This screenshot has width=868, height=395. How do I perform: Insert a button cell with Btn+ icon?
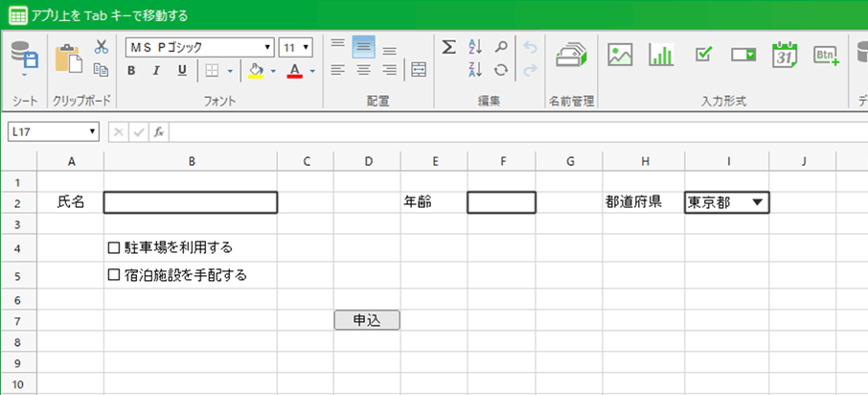coord(826,56)
